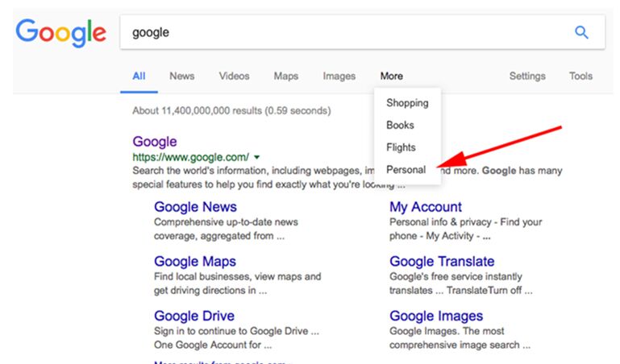Screen dimensions: 620x364
Task: Click the https://www.google.com/ green URL
Action: click(x=190, y=157)
